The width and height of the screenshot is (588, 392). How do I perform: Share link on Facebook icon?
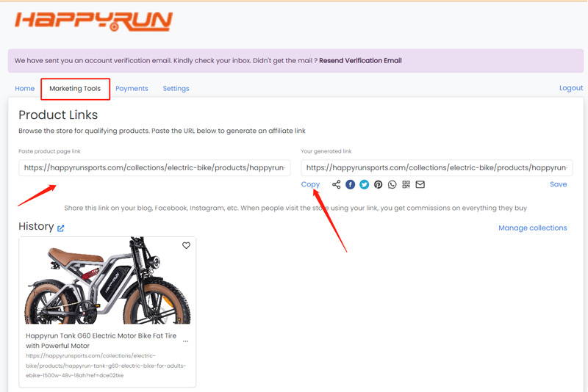351,184
